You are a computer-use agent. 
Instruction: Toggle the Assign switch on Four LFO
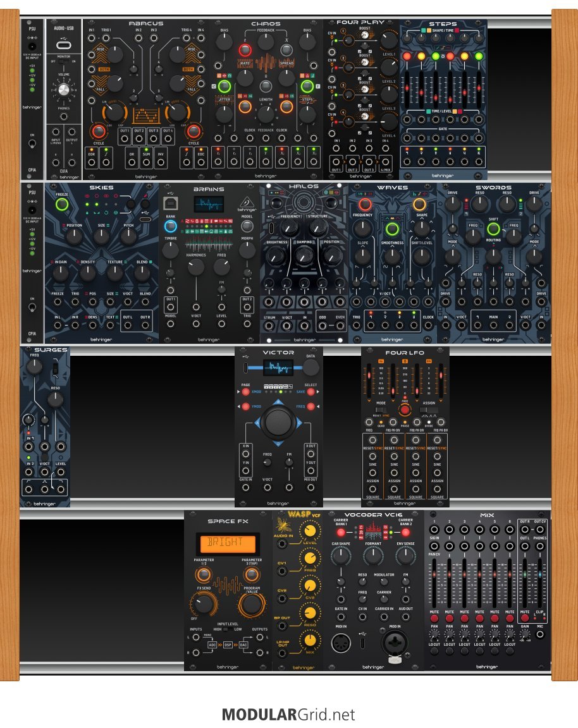coord(428,410)
